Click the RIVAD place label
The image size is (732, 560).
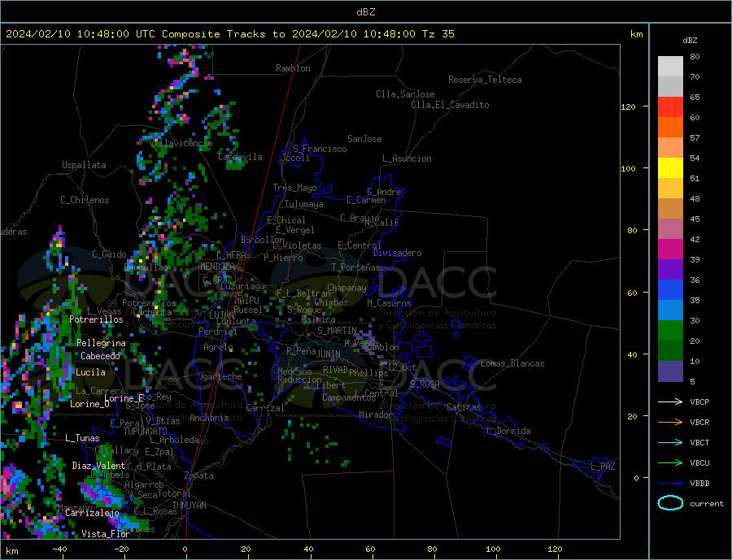coord(335,370)
